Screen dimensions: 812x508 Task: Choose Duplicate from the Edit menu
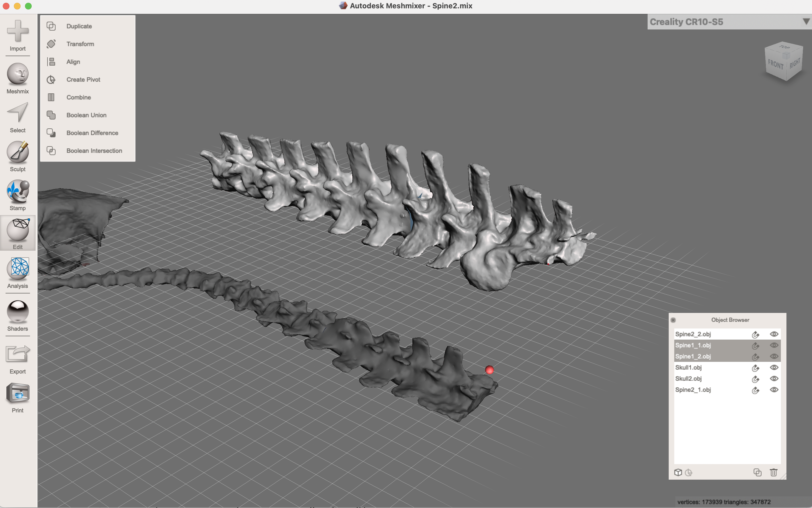click(x=79, y=26)
